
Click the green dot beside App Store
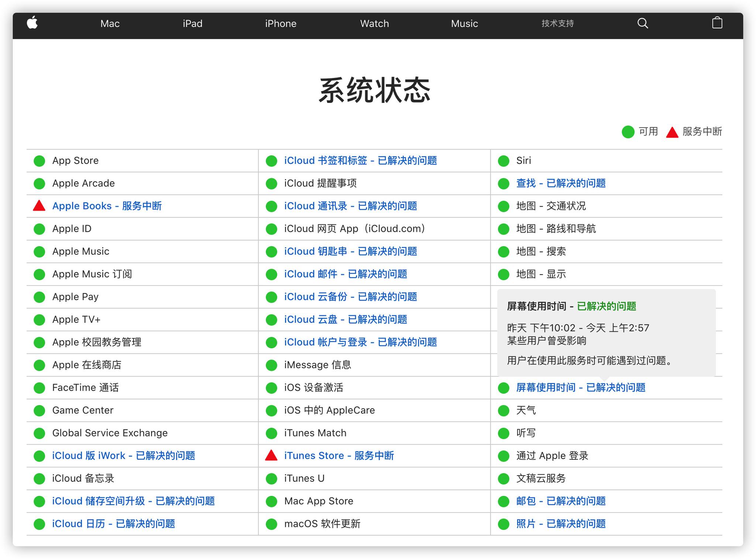(x=39, y=161)
